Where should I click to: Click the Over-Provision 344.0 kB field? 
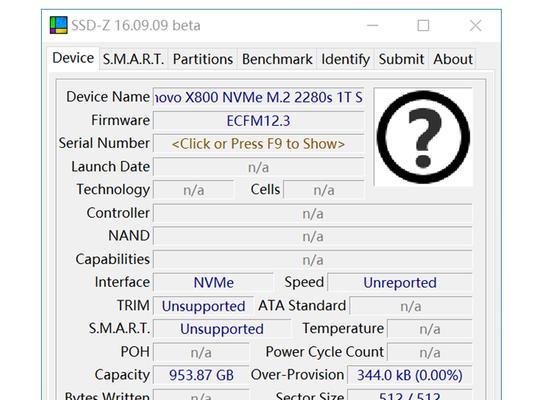pos(410,375)
